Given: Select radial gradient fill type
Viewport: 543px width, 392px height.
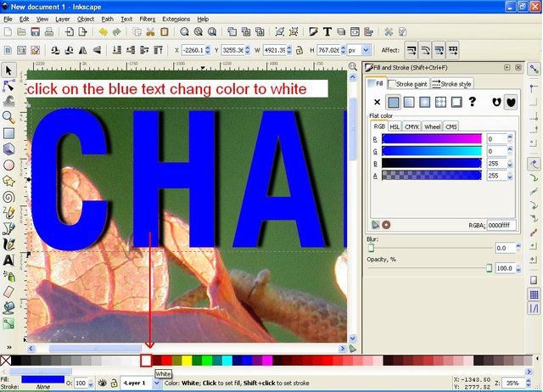Looking at the screenshot, I should coord(425,102).
